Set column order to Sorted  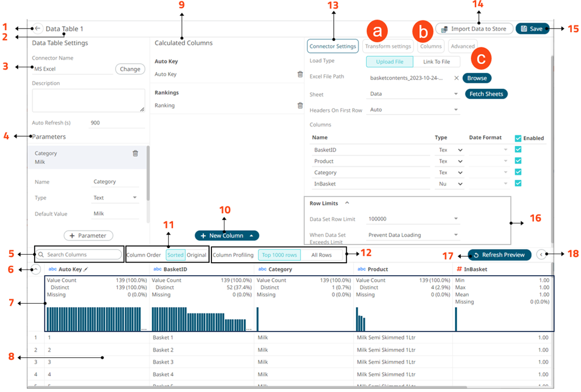point(175,255)
